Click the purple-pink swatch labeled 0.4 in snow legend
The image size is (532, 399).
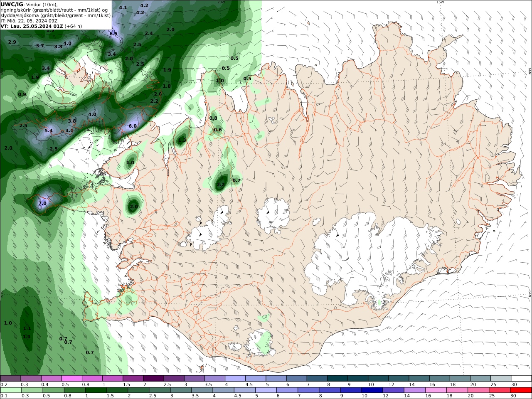(52, 378)
